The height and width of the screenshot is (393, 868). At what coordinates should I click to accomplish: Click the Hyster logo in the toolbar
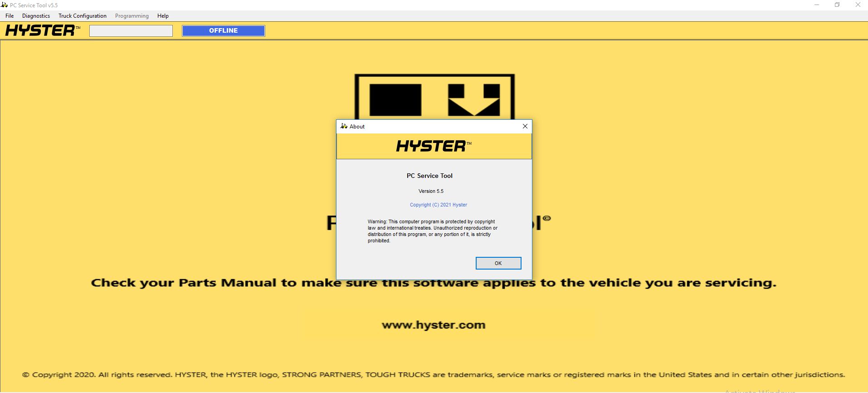[x=43, y=30]
